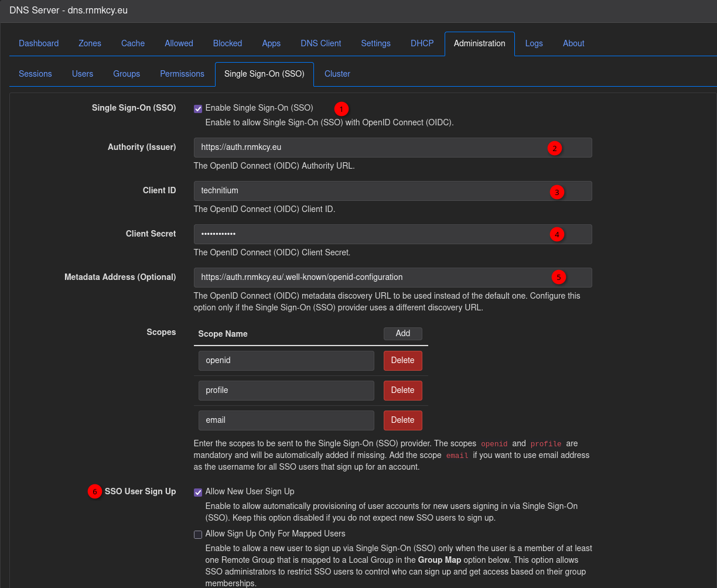Click the profile scope field
The height and width of the screenshot is (588, 717).
pos(286,391)
